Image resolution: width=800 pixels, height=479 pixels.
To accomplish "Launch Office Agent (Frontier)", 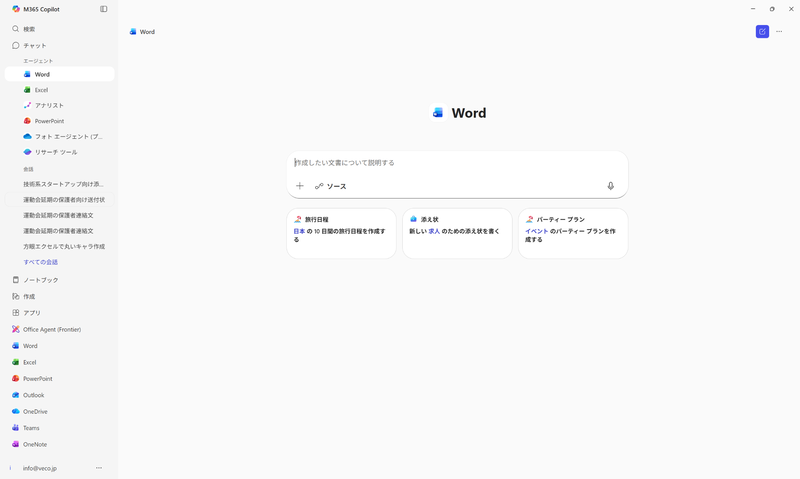I will [x=59, y=330].
